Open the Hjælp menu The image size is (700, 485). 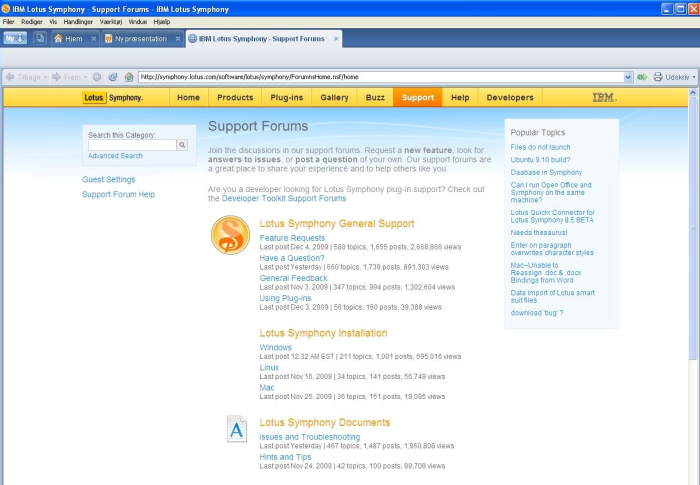(x=162, y=21)
